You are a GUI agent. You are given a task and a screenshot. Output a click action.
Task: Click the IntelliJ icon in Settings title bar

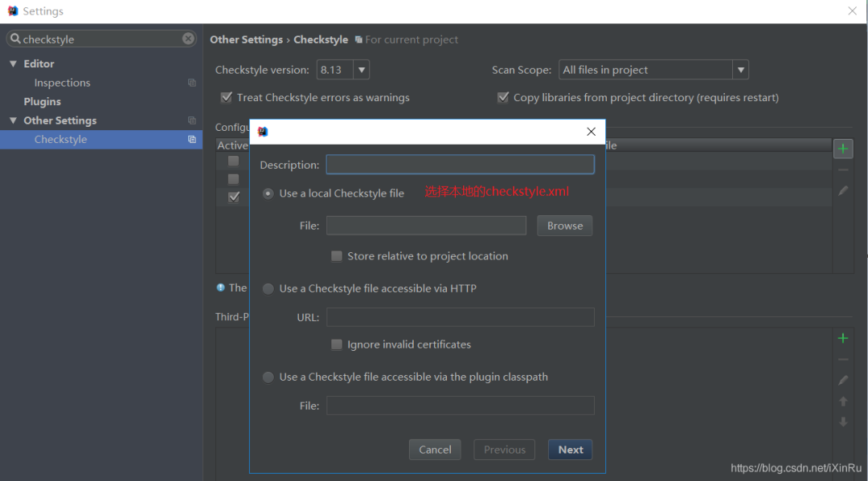13,11
